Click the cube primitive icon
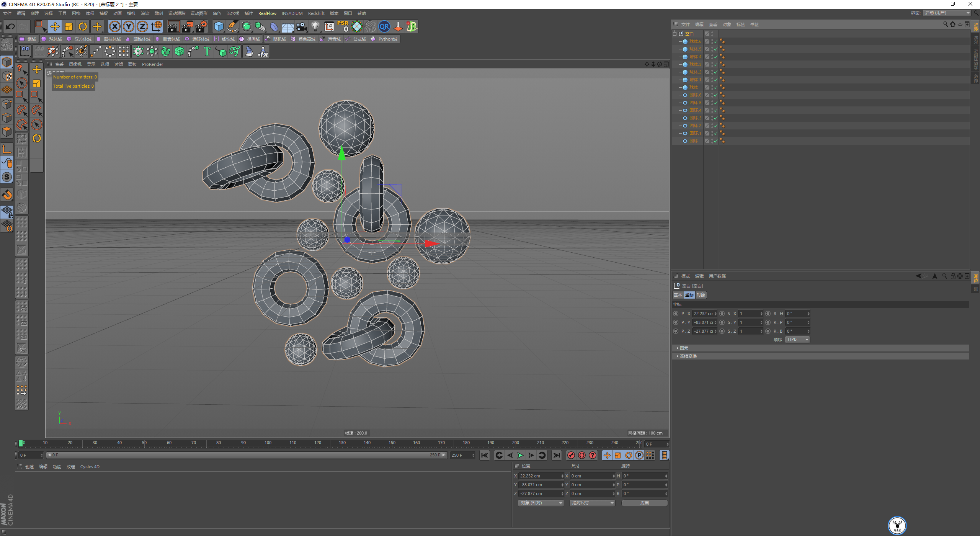Image resolution: width=980 pixels, height=536 pixels. (x=219, y=26)
